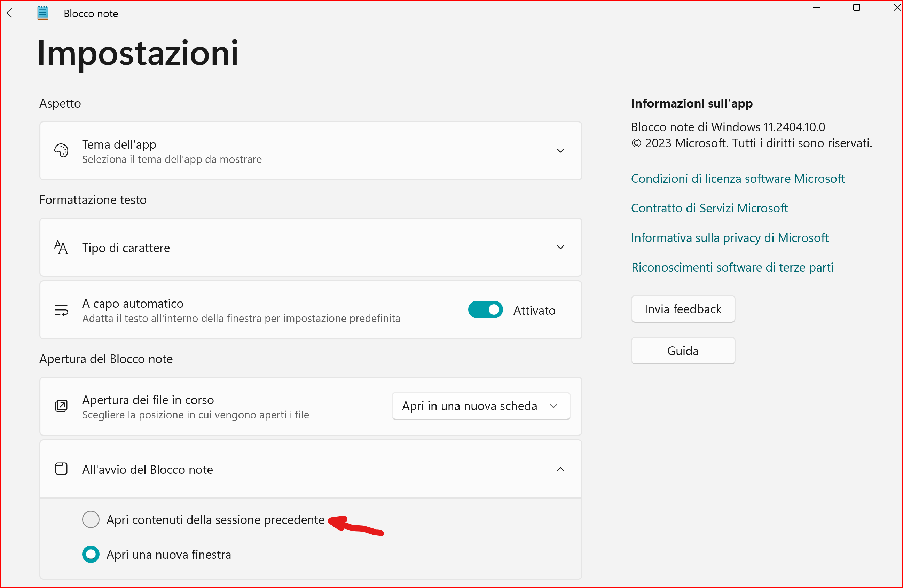Click the Tipo di carattere label
The image size is (903, 588).
click(x=126, y=248)
